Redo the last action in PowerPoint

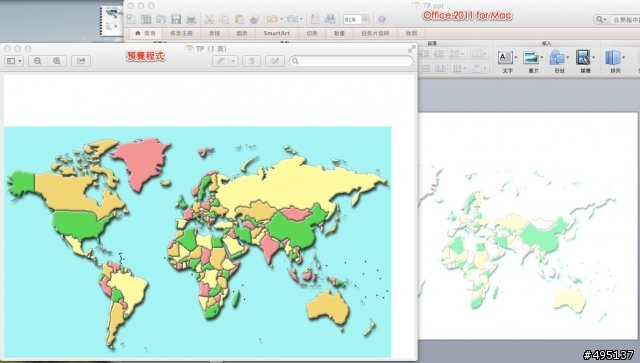(x=292, y=19)
